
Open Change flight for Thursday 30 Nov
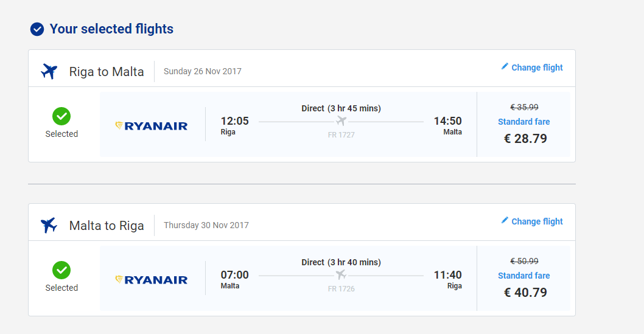537,221
